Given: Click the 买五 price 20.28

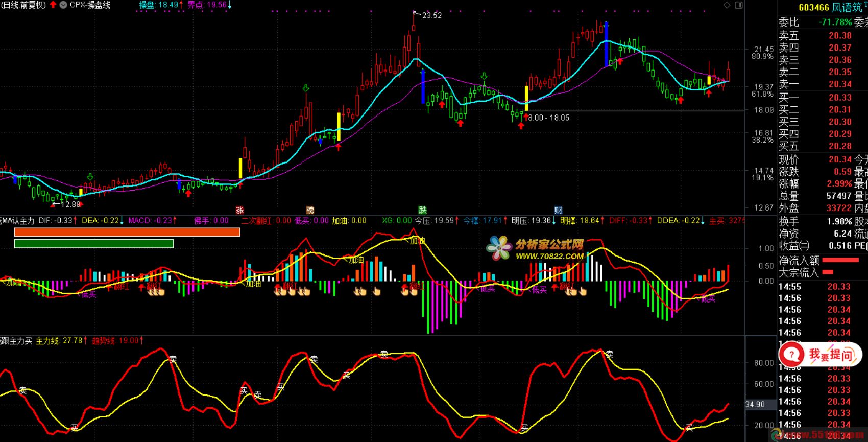Looking at the screenshot, I should 840,146.
